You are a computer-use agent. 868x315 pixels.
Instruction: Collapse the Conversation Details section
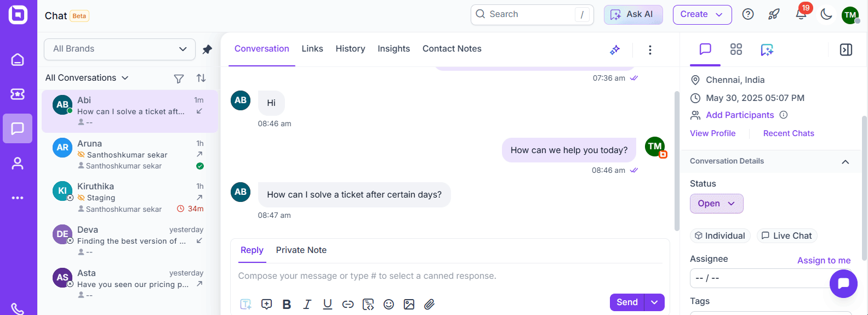tap(846, 161)
